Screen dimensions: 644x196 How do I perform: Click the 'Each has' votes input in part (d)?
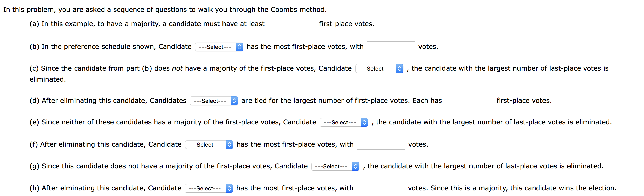click(469, 101)
